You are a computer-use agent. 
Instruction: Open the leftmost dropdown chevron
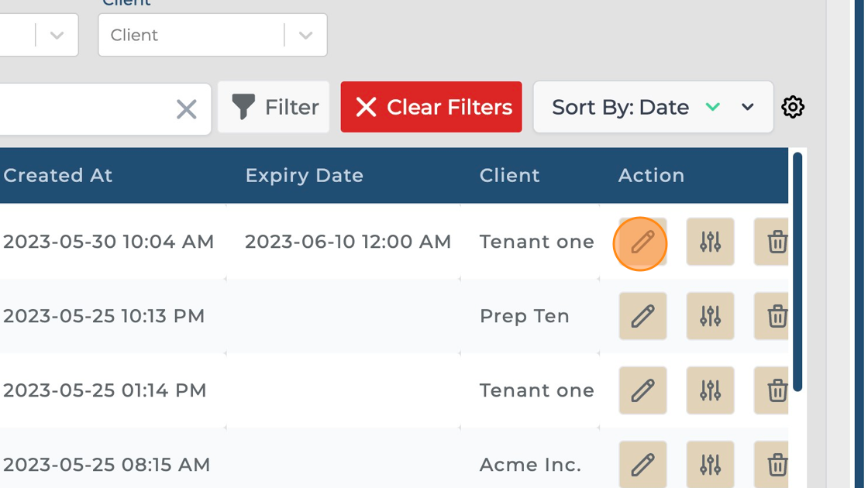click(x=54, y=34)
